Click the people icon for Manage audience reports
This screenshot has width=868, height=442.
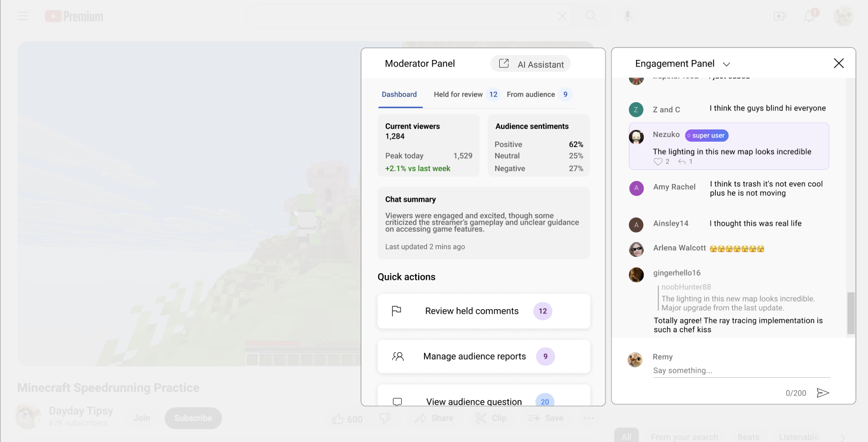[398, 356]
